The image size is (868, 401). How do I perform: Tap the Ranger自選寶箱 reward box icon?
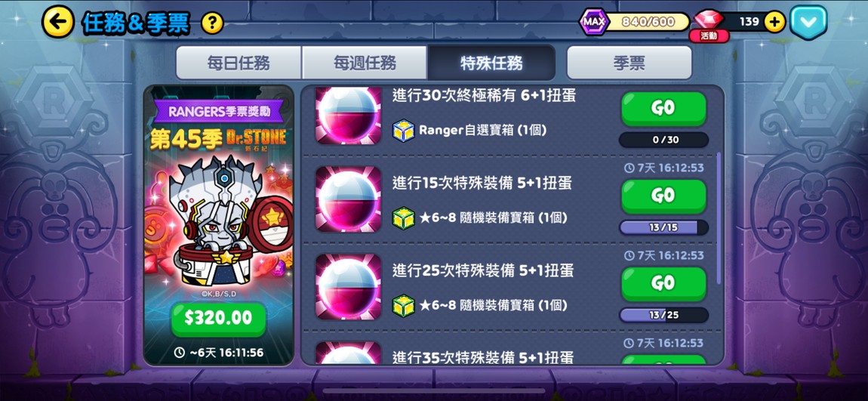coord(404,131)
